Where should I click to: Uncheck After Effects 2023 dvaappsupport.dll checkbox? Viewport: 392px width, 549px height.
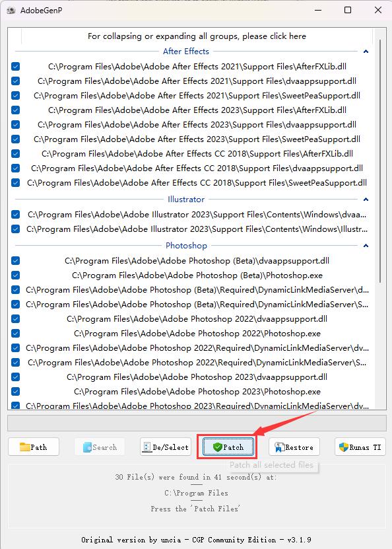(x=15, y=125)
